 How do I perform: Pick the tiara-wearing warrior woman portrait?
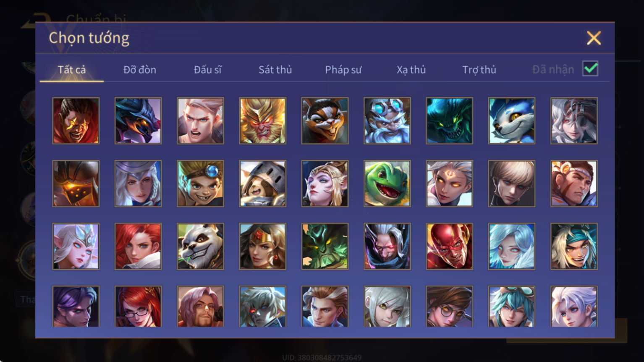click(x=262, y=246)
